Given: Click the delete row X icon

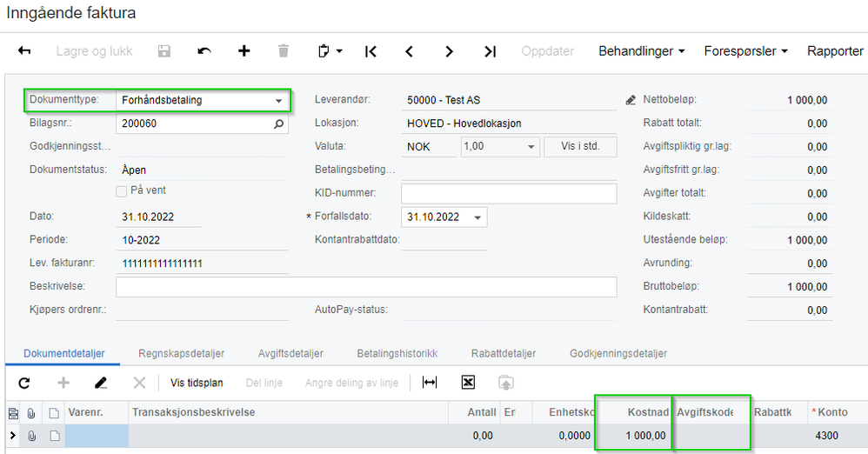Looking at the screenshot, I should 139,383.
